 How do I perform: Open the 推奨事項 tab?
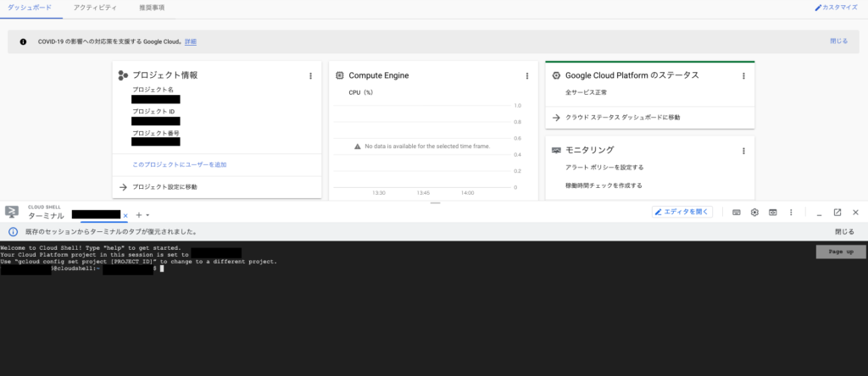point(152,8)
